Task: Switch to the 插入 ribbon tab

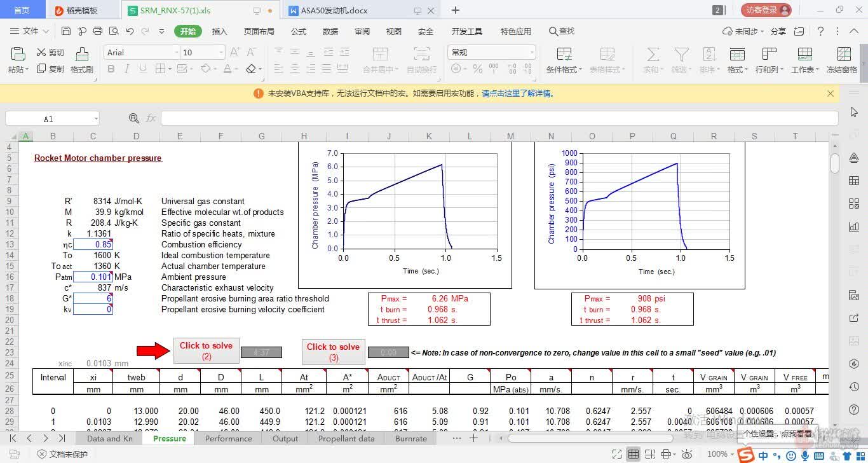Action: point(219,31)
